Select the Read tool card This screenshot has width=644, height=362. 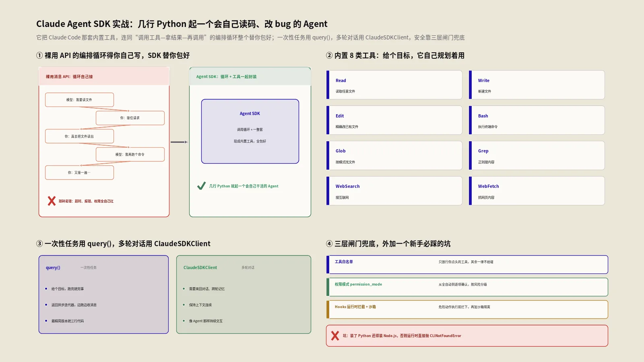click(x=394, y=85)
